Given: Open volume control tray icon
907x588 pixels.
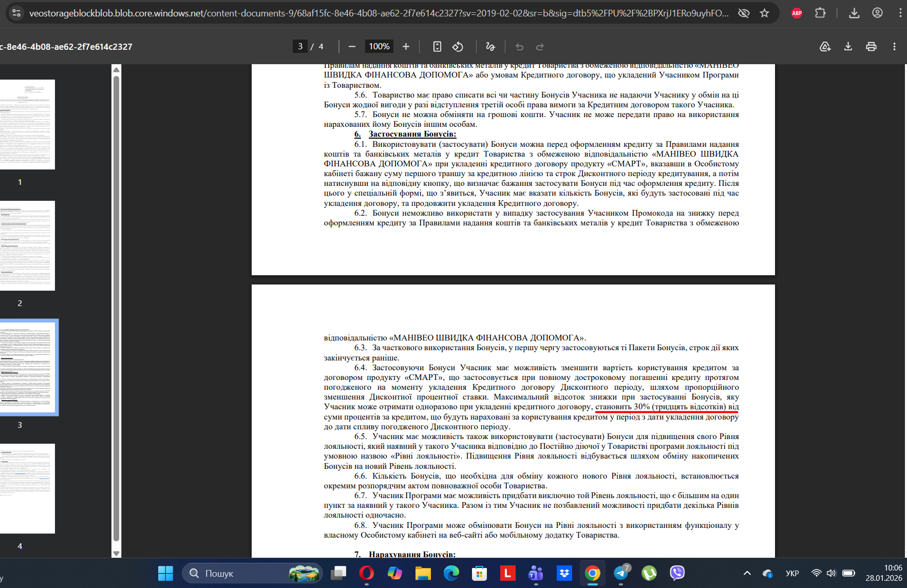Looking at the screenshot, I should coord(832,573).
